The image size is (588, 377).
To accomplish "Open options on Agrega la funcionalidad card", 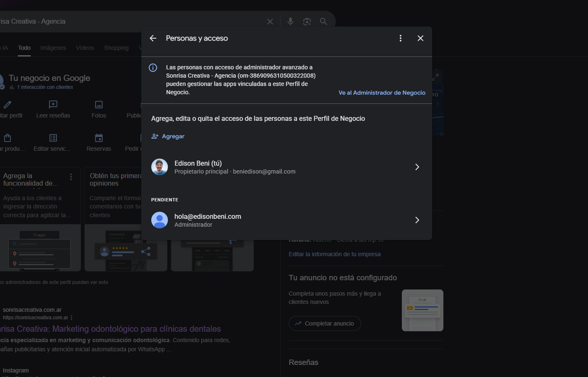I will click(x=71, y=177).
